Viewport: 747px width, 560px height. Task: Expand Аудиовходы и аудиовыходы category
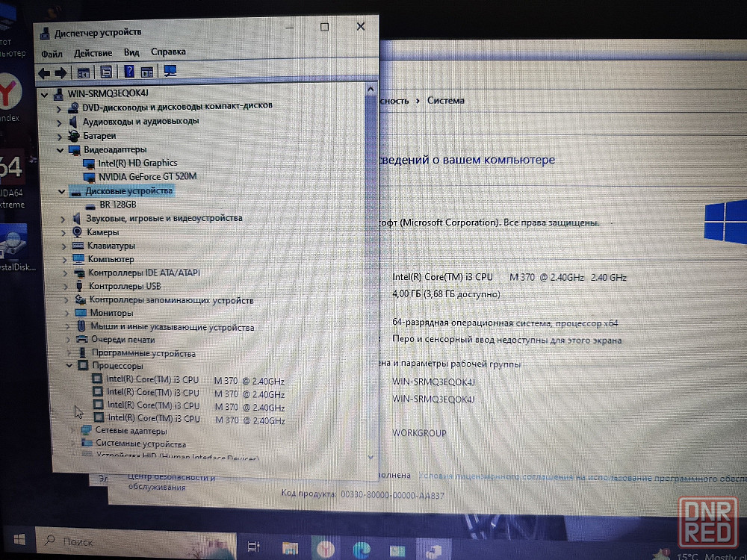pyautogui.click(x=59, y=123)
